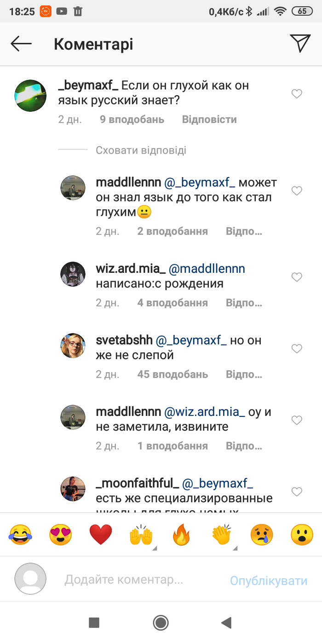Insert the heart-eyes emoji

[x=61, y=535]
